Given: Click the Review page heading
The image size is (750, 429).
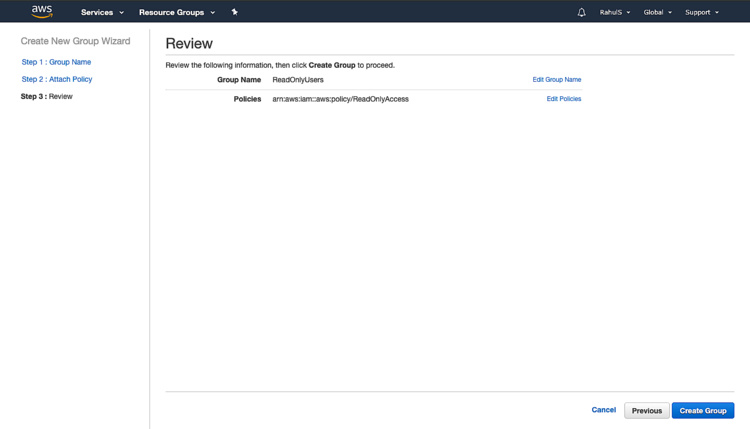Looking at the screenshot, I should [x=189, y=44].
